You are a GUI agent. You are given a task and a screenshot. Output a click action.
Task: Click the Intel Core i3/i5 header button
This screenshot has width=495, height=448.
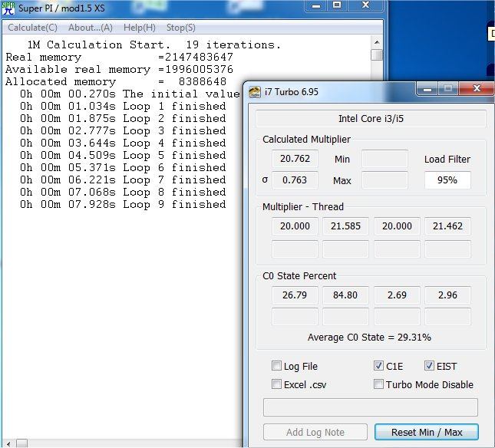(371, 119)
